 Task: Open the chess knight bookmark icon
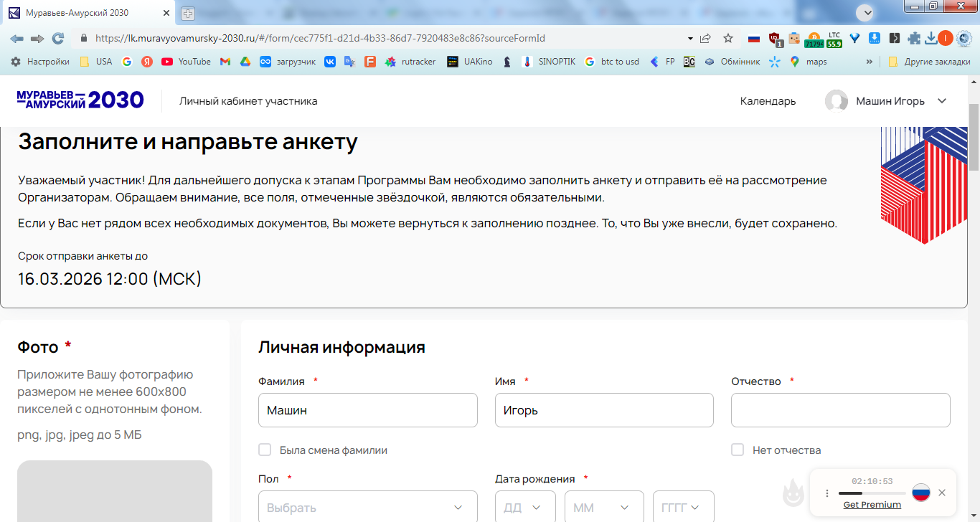click(507, 62)
